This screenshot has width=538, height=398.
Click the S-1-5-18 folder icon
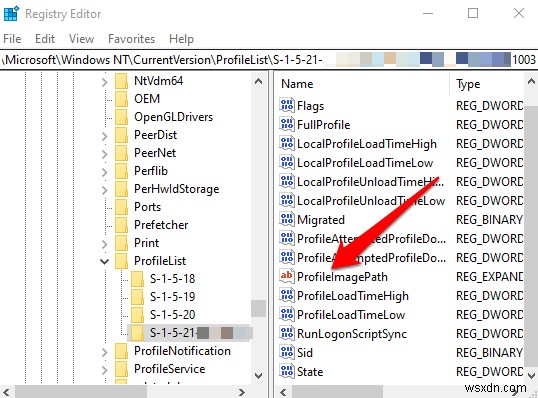pyautogui.click(x=137, y=279)
